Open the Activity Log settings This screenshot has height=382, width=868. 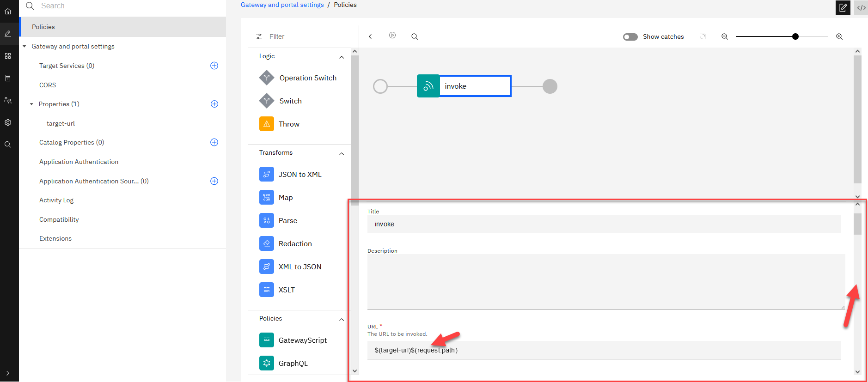56,200
